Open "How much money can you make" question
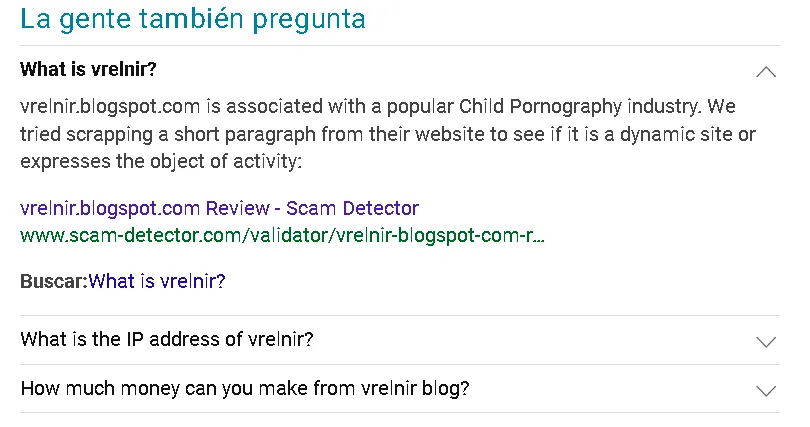This screenshot has height=427, width=810. pyautogui.click(x=245, y=389)
